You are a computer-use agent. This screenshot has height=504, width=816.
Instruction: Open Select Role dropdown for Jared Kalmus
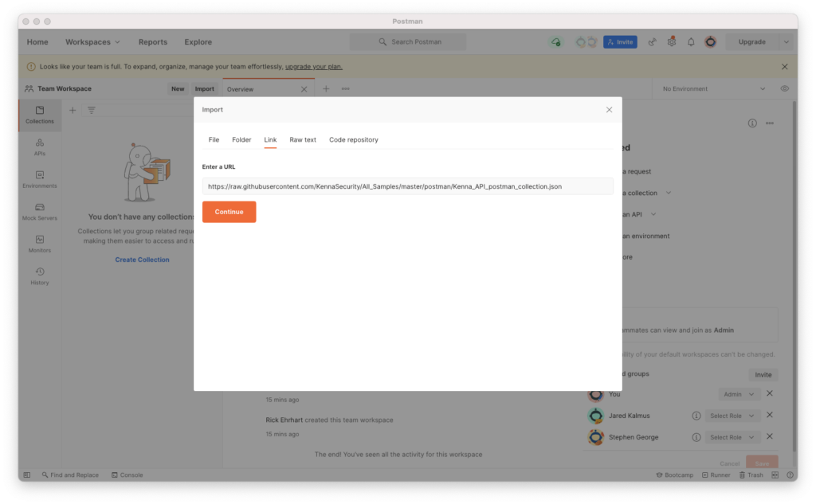pyautogui.click(x=731, y=416)
